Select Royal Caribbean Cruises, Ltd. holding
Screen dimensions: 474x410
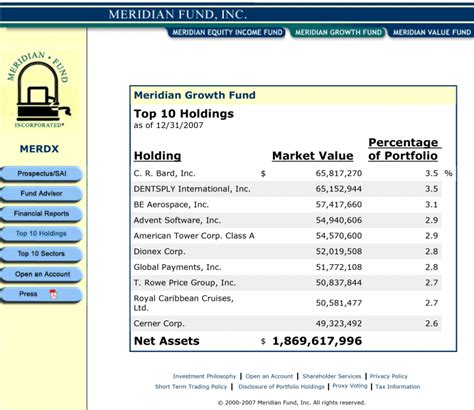pos(184,303)
